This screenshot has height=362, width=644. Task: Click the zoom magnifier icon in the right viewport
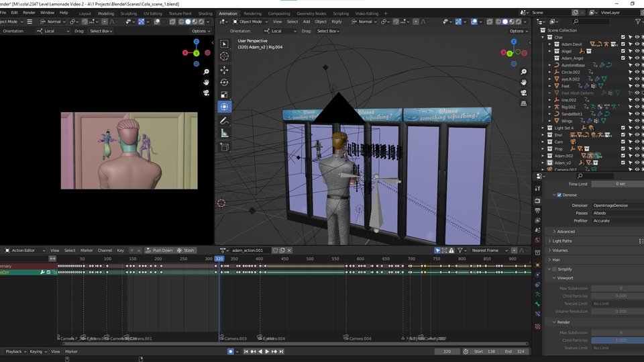tap(524, 72)
